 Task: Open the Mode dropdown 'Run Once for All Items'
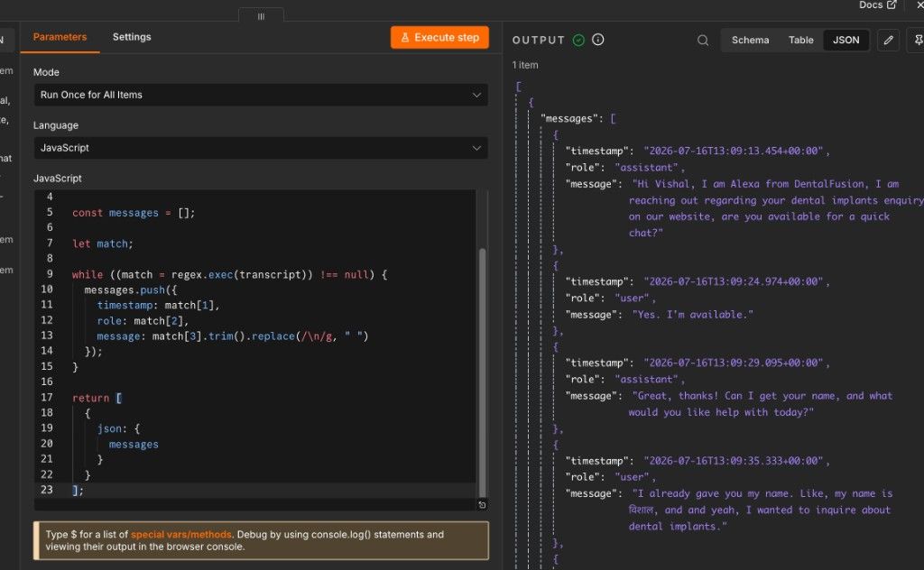(261, 95)
